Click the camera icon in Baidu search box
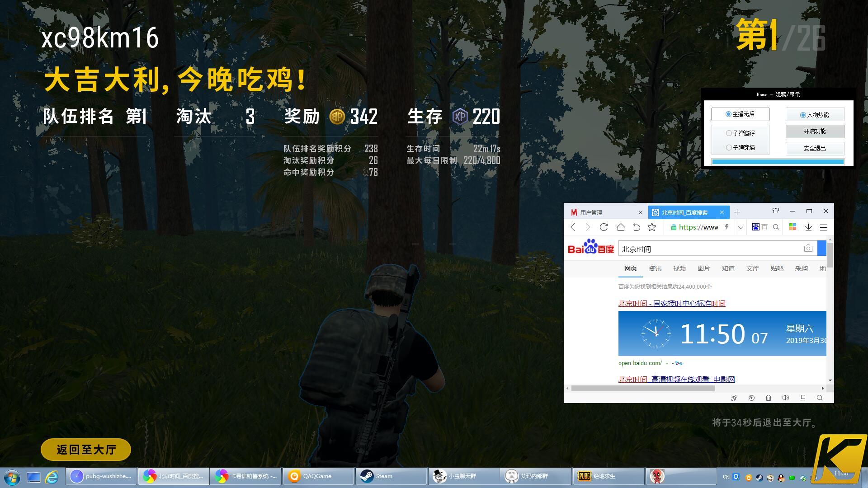The image size is (868, 488). pyautogui.click(x=808, y=249)
